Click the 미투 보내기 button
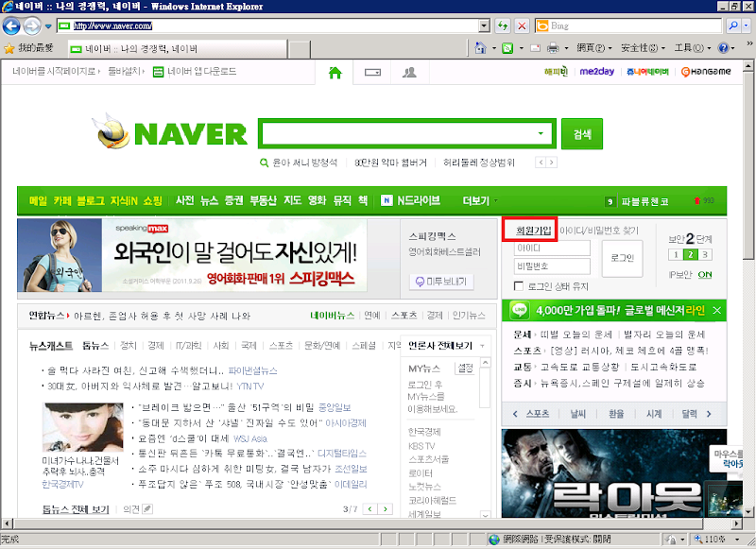This screenshot has width=756, height=549. point(441,282)
